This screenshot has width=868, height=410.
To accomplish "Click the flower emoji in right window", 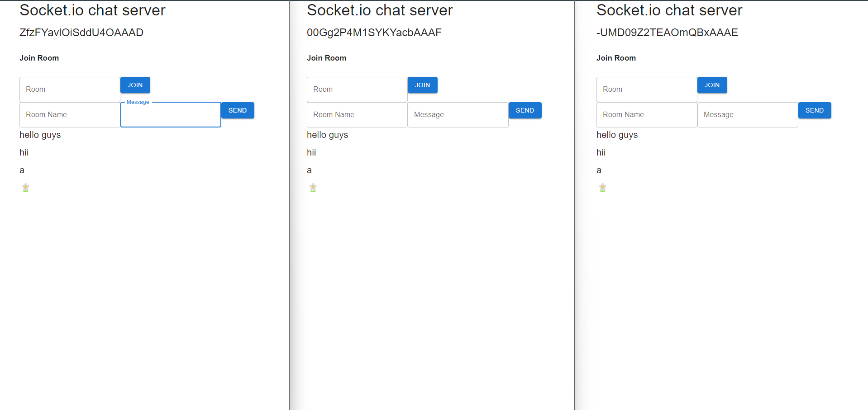I will pyautogui.click(x=603, y=188).
